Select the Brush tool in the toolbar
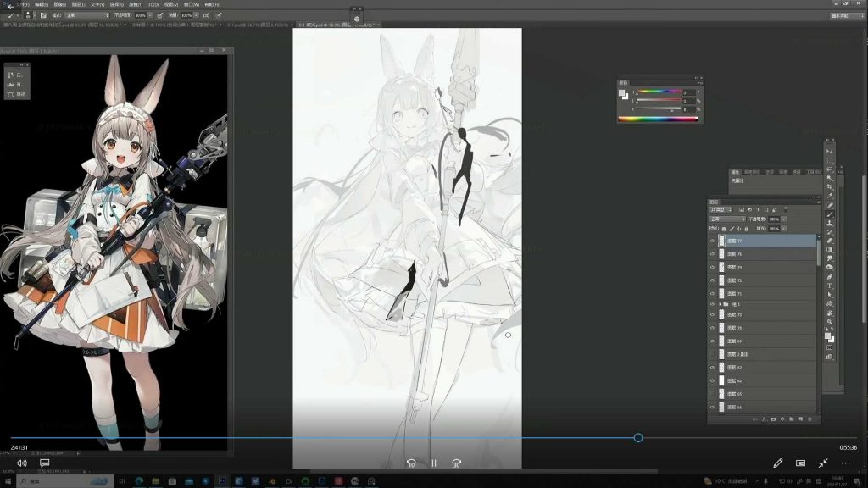 tap(830, 213)
